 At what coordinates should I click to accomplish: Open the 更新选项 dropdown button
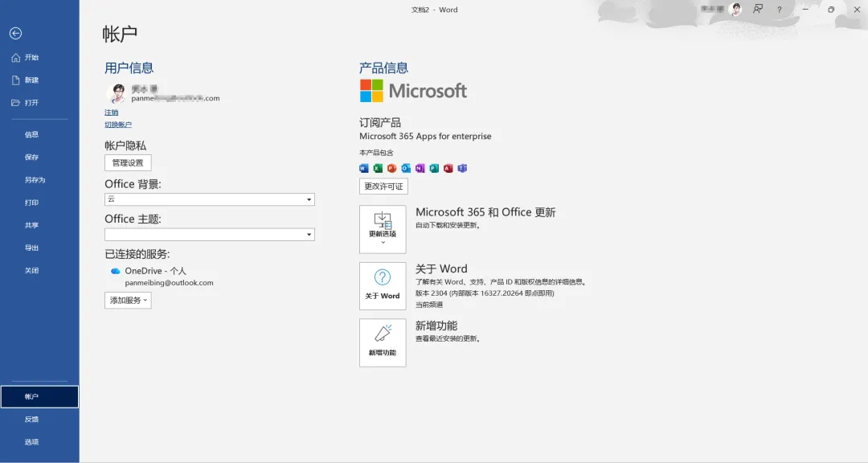383,229
